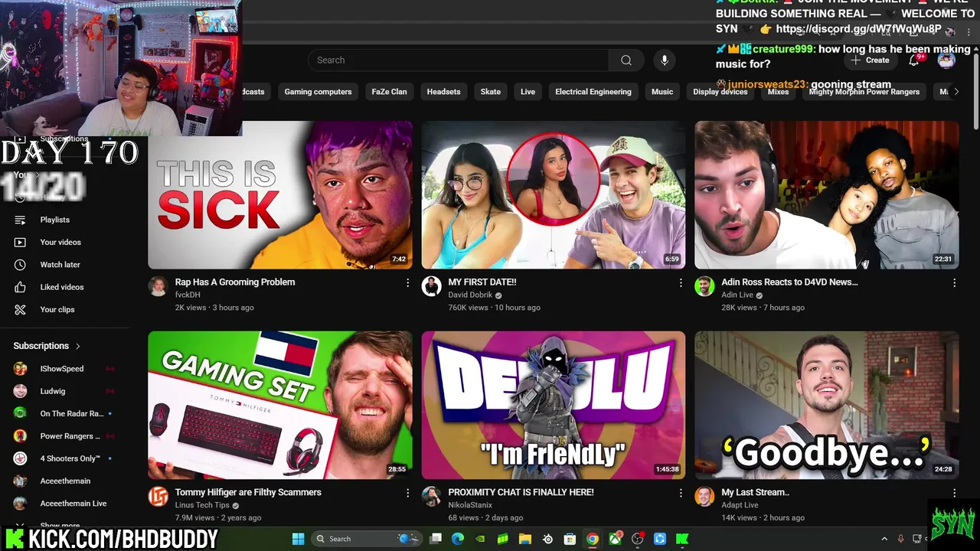
Task: Select the Skate chip
Action: pyautogui.click(x=491, y=92)
